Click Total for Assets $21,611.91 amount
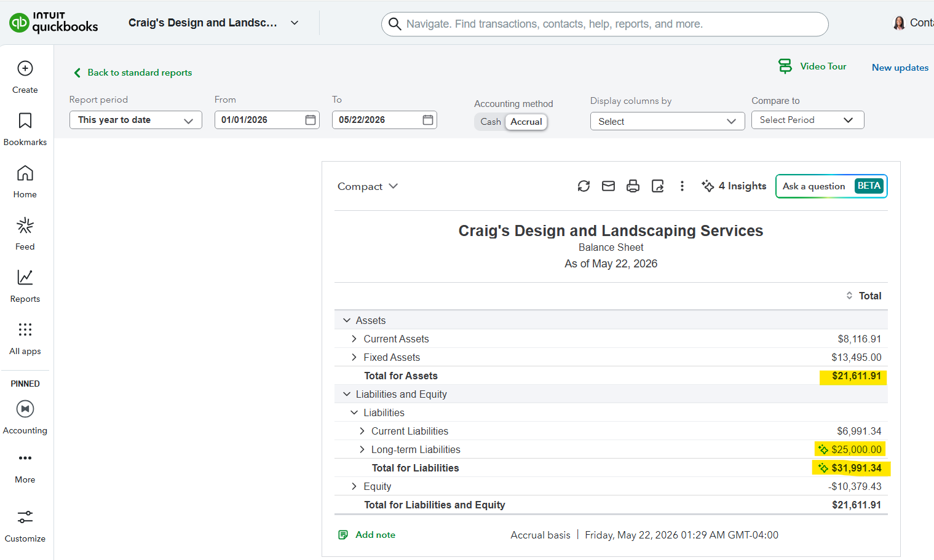934x560 pixels. [856, 376]
